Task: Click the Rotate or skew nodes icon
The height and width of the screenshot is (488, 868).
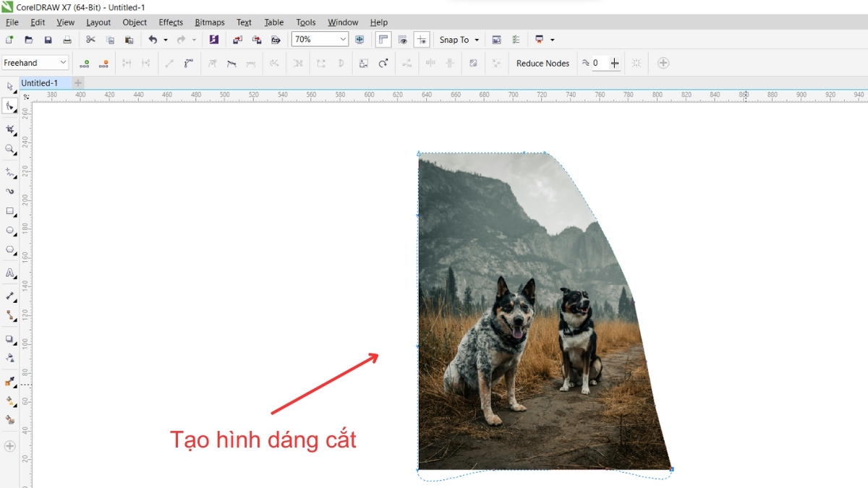Action: point(383,63)
